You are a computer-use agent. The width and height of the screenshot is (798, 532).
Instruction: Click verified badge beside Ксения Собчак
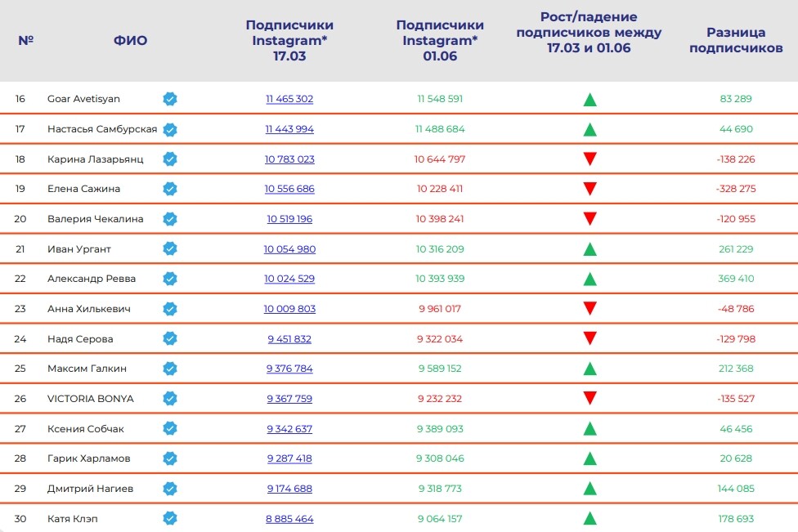pos(170,428)
